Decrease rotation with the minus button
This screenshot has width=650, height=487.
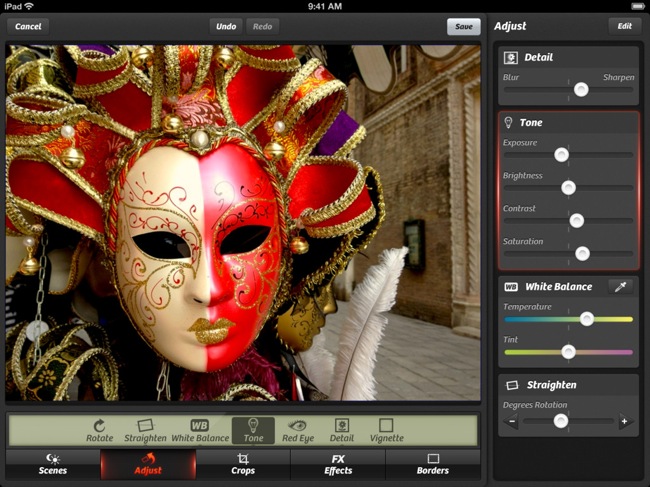tap(512, 421)
